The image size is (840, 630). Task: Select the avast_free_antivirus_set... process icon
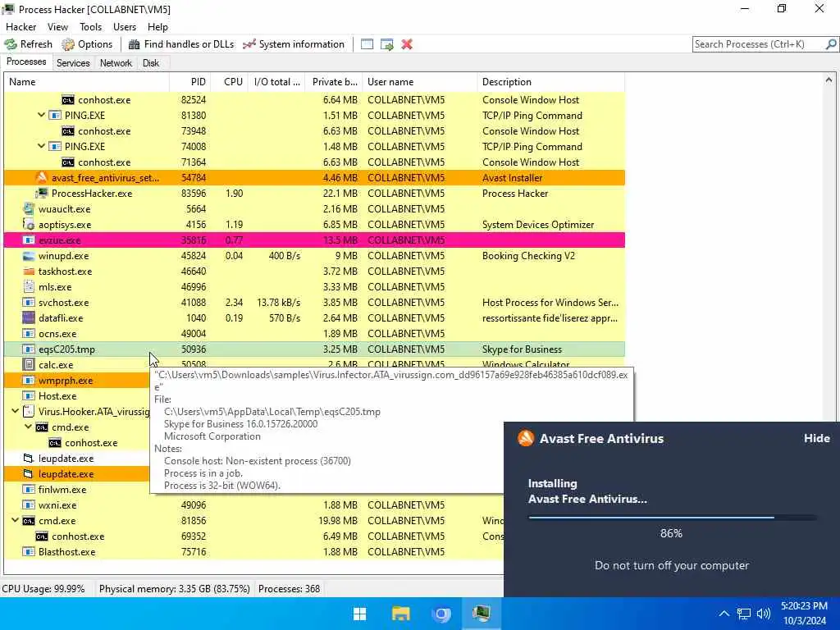[x=42, y=177]
